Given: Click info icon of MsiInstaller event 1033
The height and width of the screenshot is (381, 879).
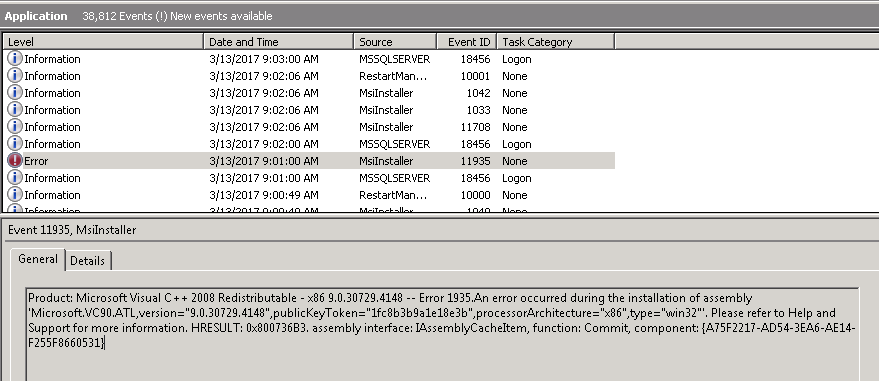Looking at the screenshot, I should (15, 110).
